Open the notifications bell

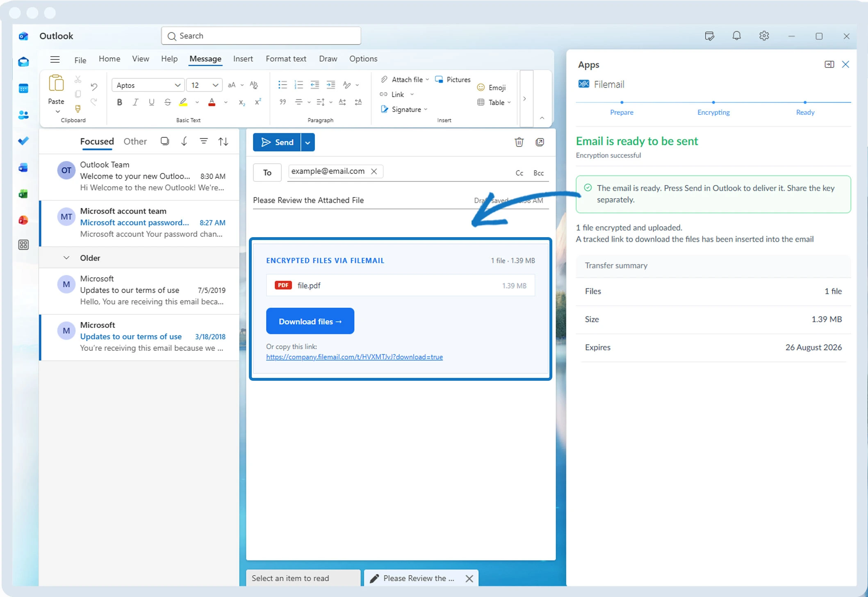click(736, 36)
